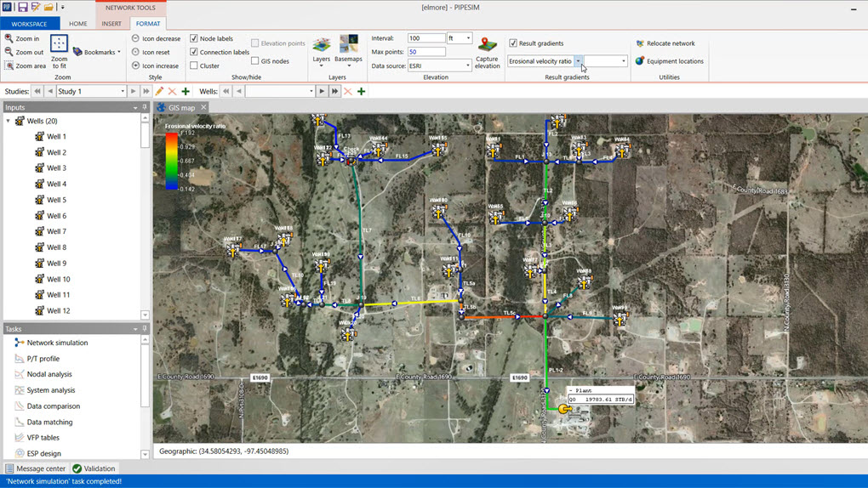Click the Erosional velocity ratio color legend

172,161
